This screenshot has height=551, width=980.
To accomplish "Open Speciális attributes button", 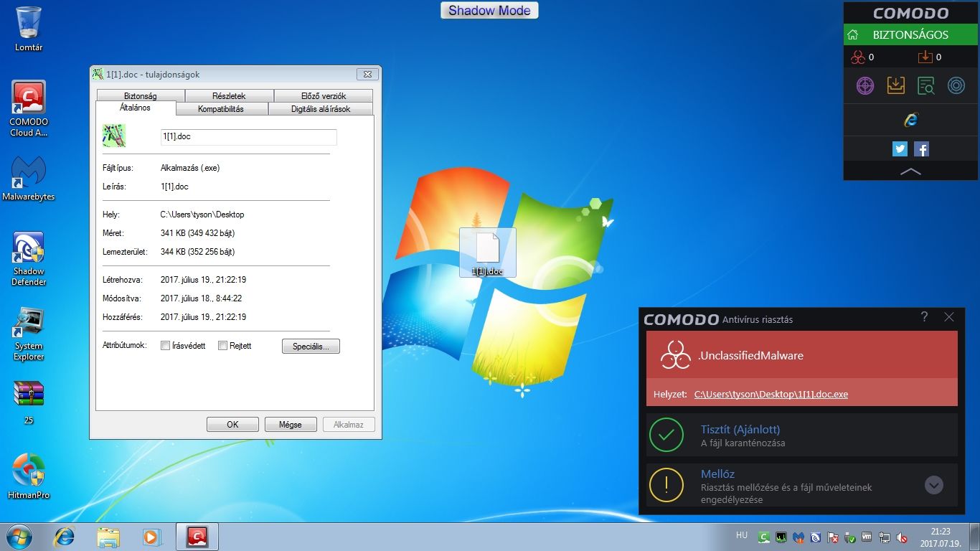I will point(311,347).
